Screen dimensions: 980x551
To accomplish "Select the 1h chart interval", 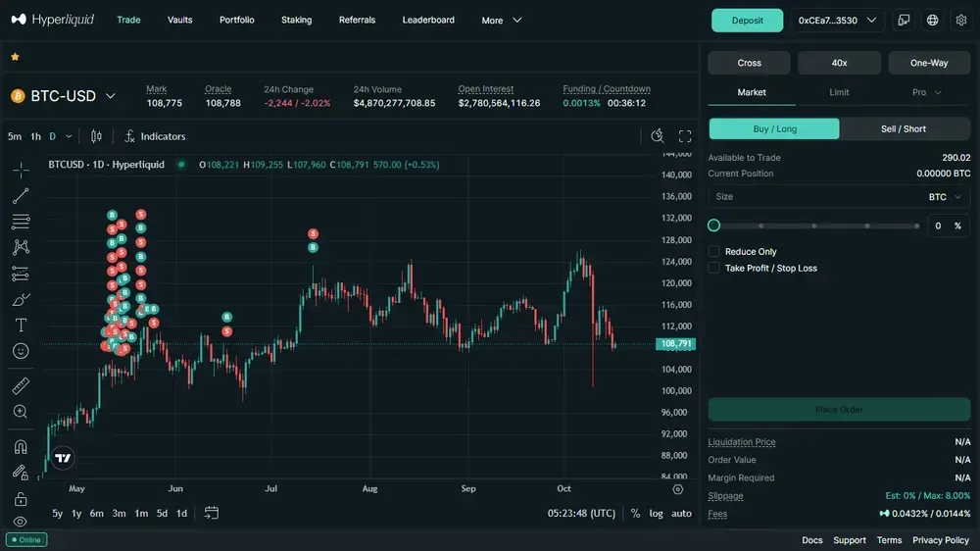I will click(x=35, y=136).
